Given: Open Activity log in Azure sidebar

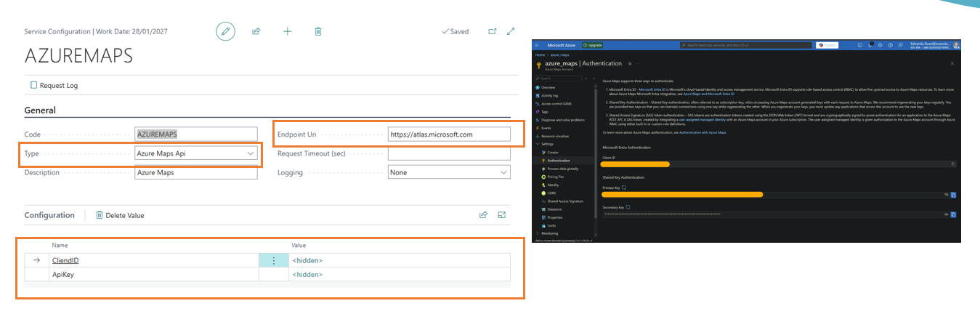Looking at the screenshot, I should 549,95.
